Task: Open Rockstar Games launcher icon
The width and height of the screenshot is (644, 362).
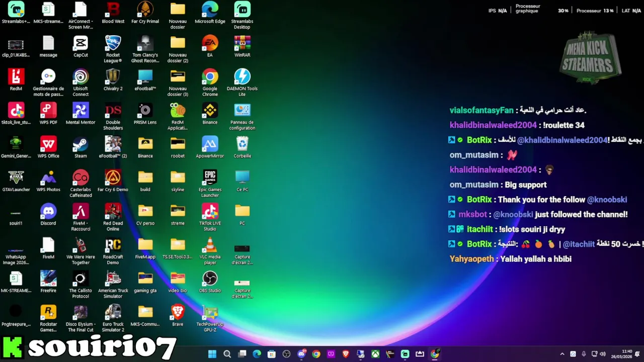Action: pos(48,319)
